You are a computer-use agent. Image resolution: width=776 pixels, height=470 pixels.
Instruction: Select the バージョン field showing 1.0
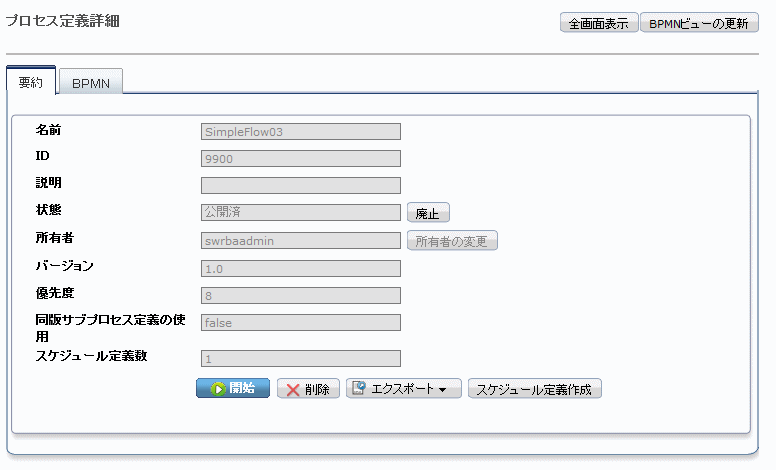[x=300, y=268]
